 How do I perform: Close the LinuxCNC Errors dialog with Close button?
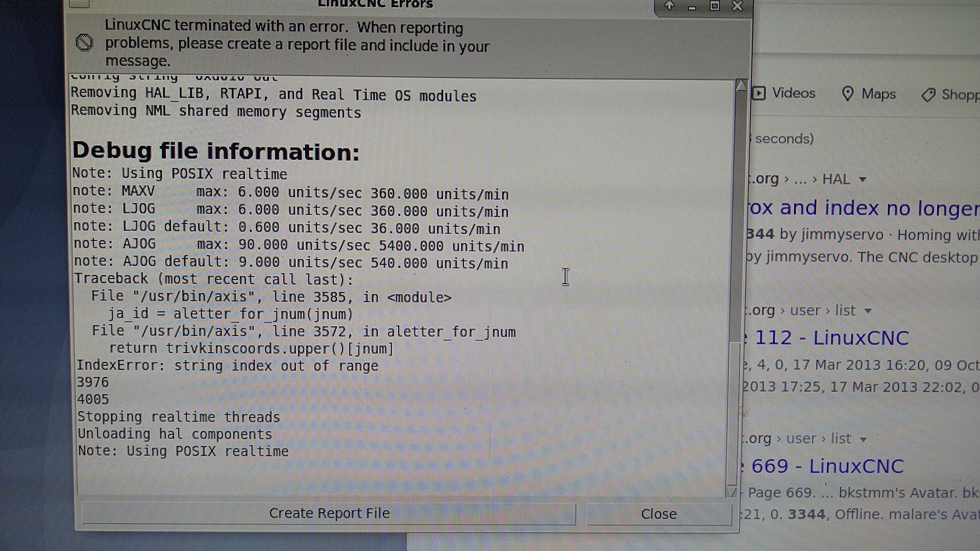(658, 514)
